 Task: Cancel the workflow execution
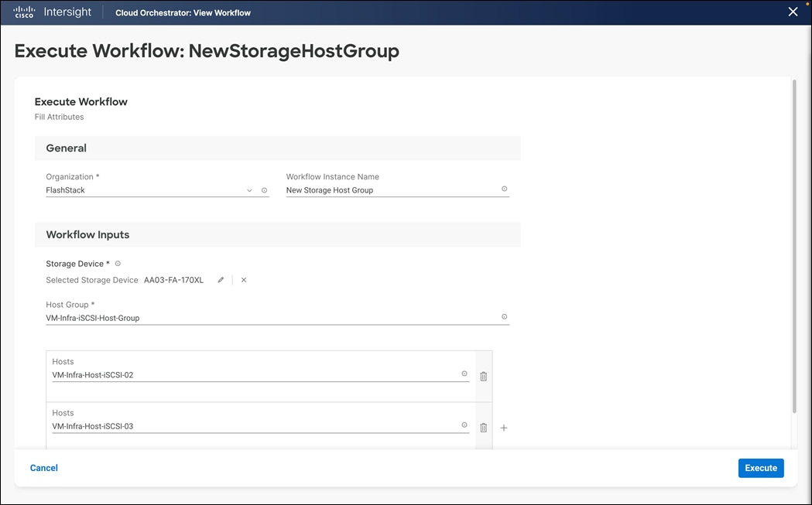(44, 468)
